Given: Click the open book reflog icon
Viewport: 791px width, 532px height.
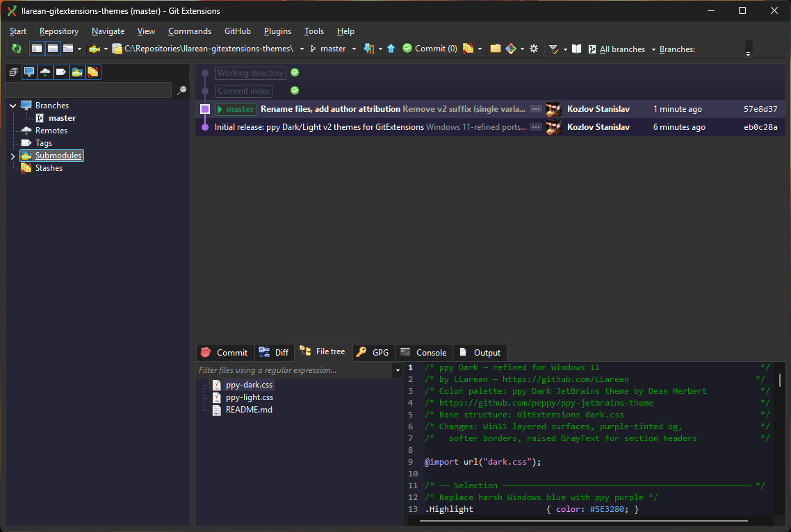Looking at the screenshot, I should point(577,49).
